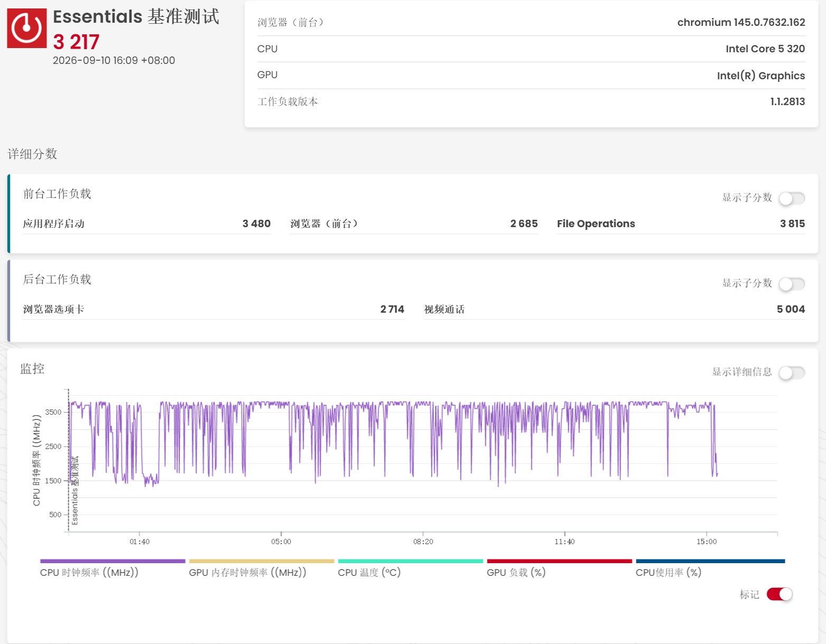Click the red Essentials benchmark logo icon

coord(26,28)
